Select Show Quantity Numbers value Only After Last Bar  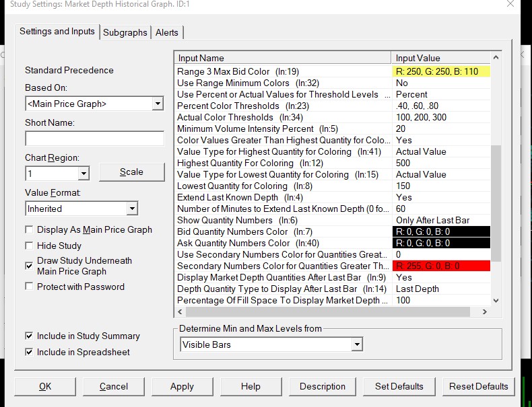pyautogui.click(x=441, y=220)
